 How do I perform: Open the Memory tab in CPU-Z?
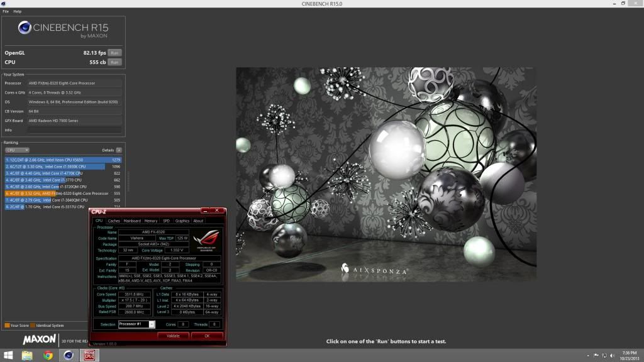(x=151, y=221)
